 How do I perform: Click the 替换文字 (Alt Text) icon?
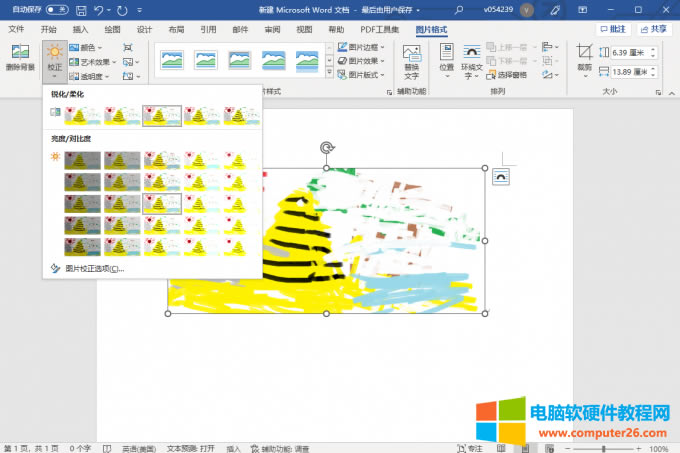coord(411,60)
